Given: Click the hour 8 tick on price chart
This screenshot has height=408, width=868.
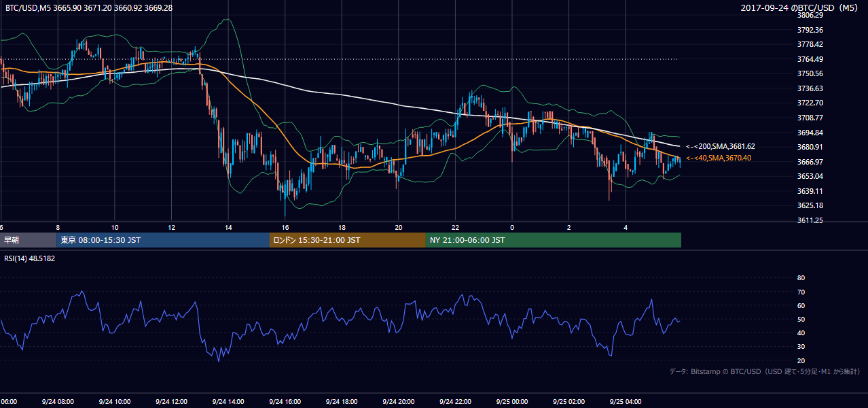Looking at the screenshot, I should [58, 227].
